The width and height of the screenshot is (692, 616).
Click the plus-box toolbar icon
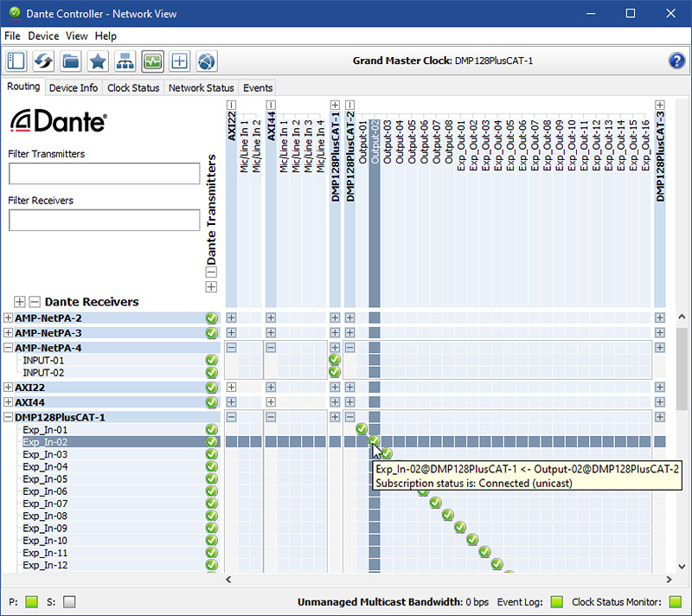click(x=179, y=61)
